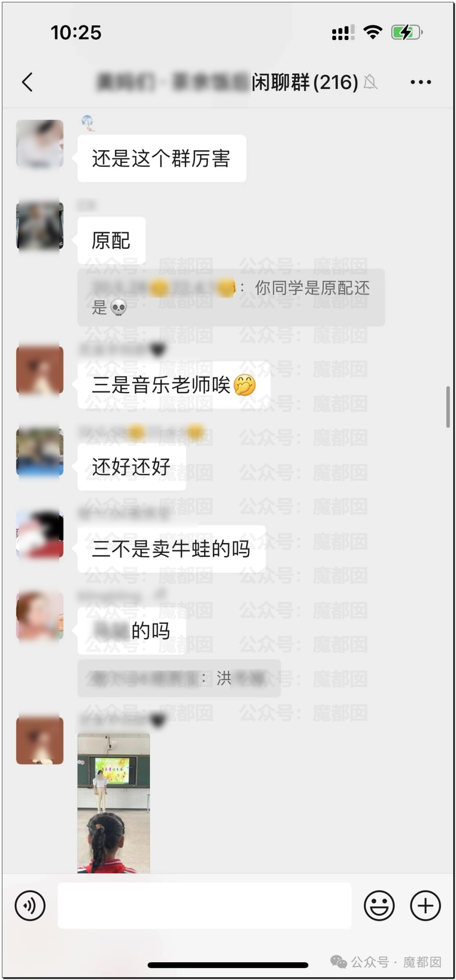The image size is (456, 980).
Task: Tap the quoted reply beginning with '洪'
Action: click(179, 678)
